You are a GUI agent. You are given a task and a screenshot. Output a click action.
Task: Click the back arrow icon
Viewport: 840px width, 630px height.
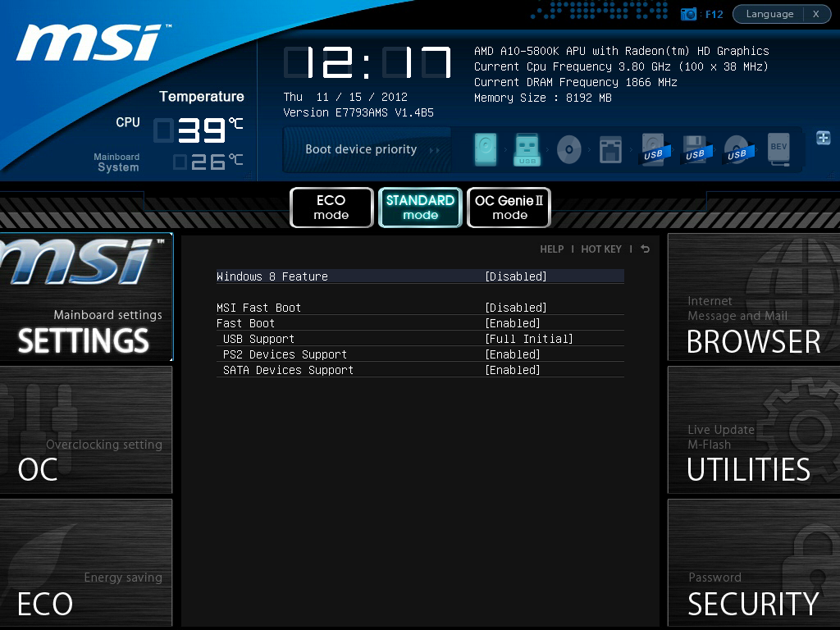[x=645, y=249]
